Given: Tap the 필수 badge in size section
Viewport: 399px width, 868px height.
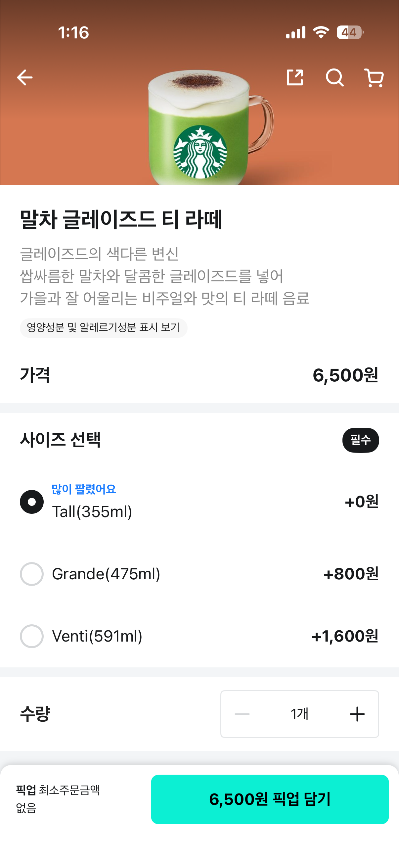Looking at the screenshot, I should (360, 440).
